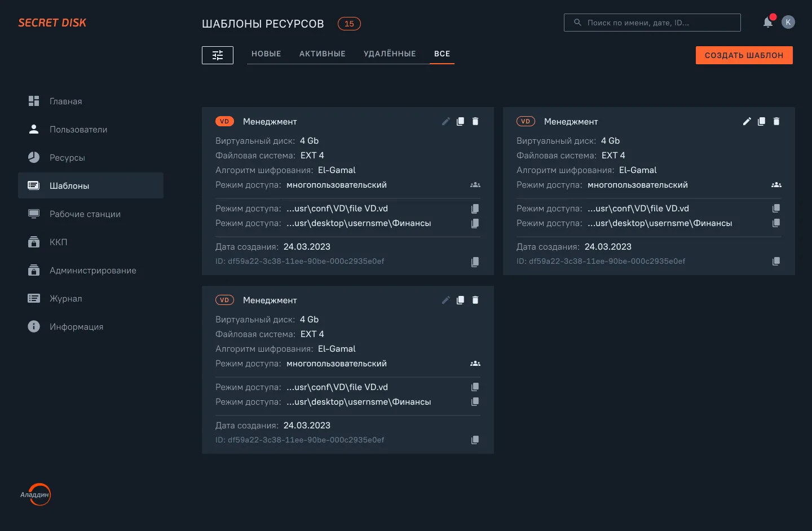This screenshot has height=531, width=812.
Task: Open users icon on second card's access mode row
Action: click(776, 185)
